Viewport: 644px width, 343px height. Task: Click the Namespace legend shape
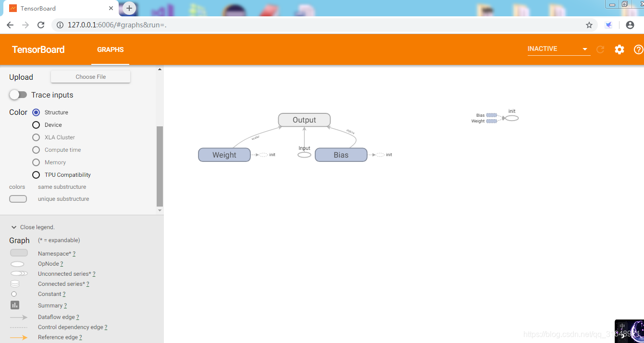coord(19,253)
